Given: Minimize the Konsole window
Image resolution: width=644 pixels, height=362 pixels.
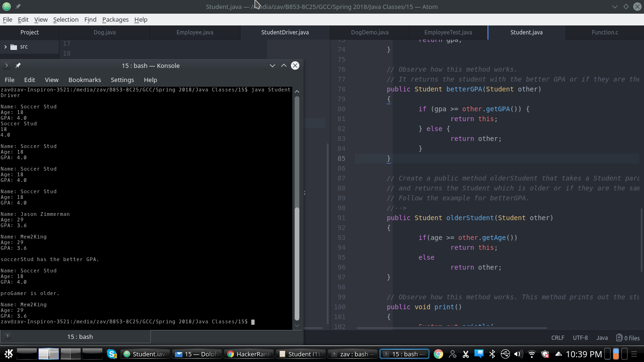Looking at the screenshot, I should 272,66.
